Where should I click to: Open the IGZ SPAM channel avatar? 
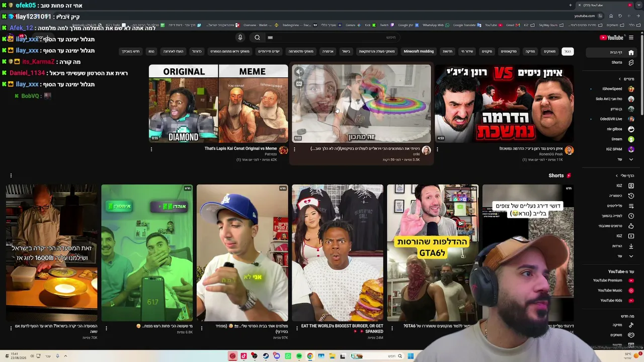631,149
